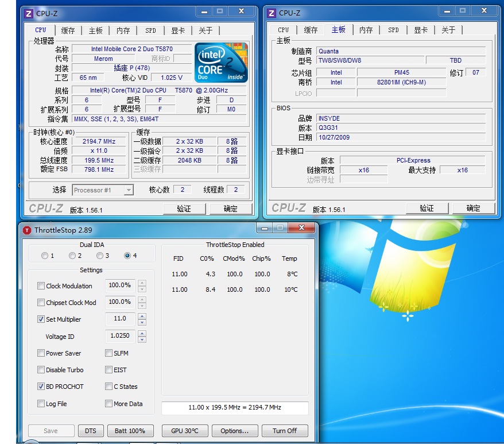Enable the Log File checkbox
504x444 pixels.
[41, 403]
